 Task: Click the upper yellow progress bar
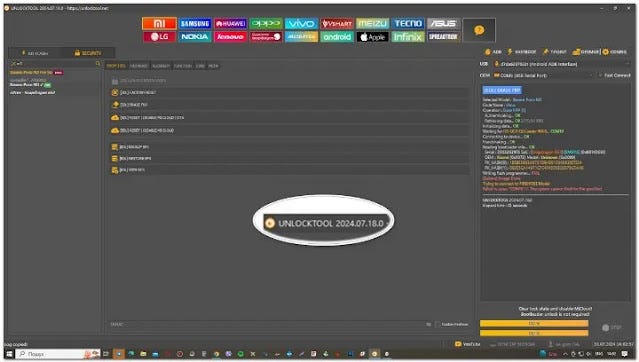coord(534,323)
